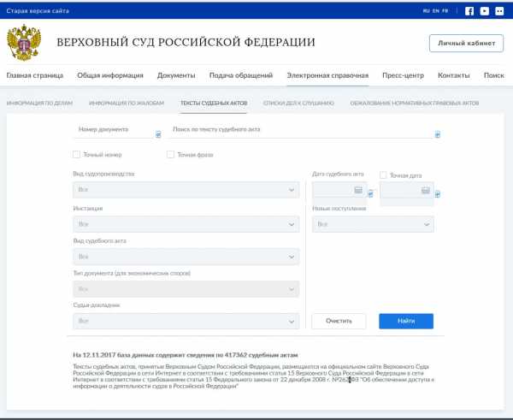Switch to the Информация по жалобам tab
The image size is (513, 420).
tap(127, 104)
